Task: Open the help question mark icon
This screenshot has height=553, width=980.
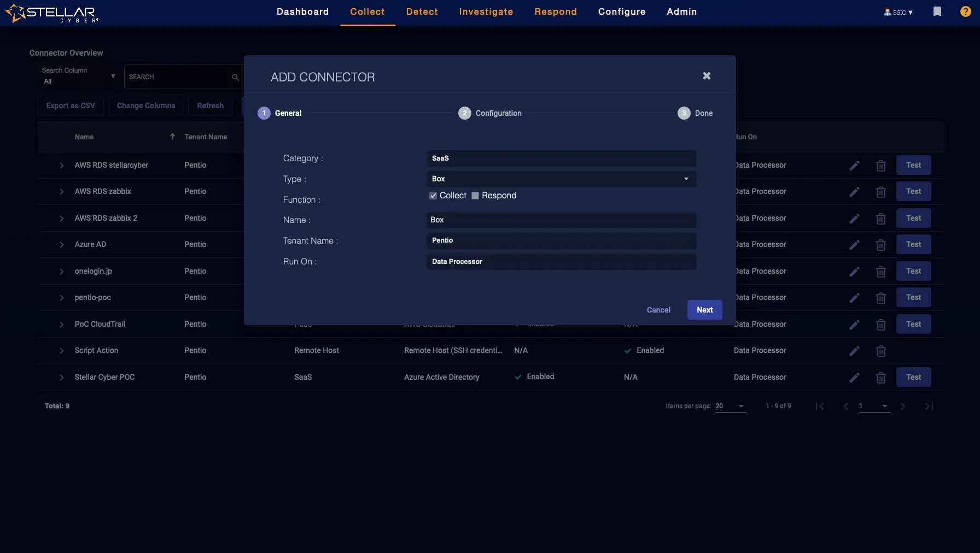Action: (x=965, y=11)
